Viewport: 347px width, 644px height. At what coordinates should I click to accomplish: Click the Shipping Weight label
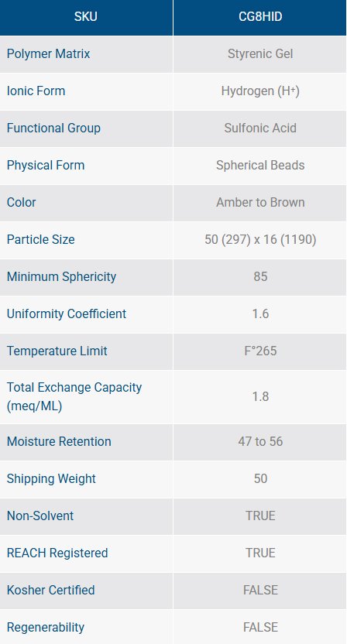[x=51, y=478]
